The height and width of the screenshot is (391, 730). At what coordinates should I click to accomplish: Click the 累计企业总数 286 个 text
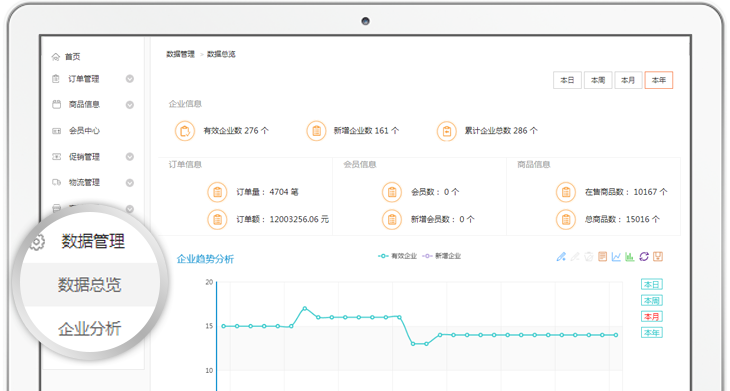click(501, 131)
